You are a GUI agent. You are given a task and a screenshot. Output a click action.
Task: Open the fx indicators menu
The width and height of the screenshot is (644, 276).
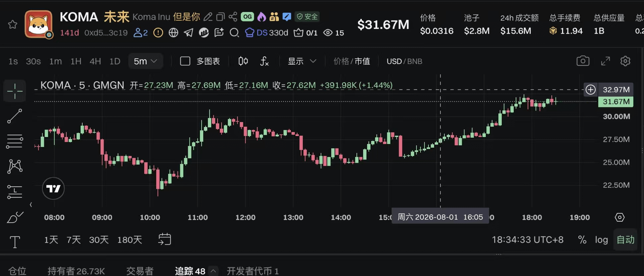click(x=264, y=61)
